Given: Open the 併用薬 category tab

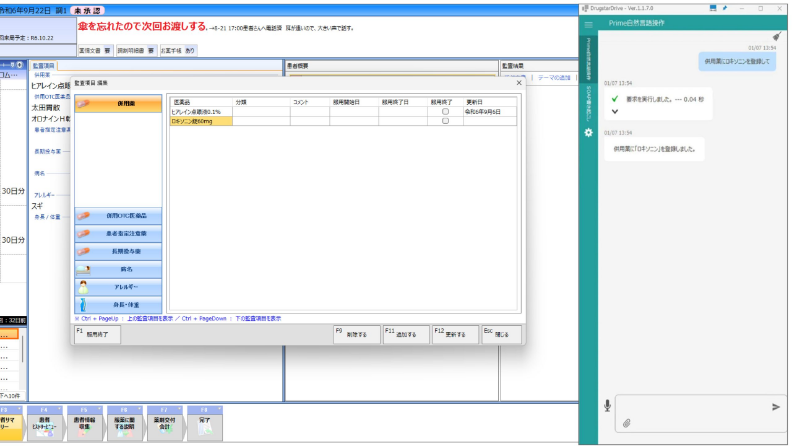Looking at the screenshot, I should click(118, 104).
